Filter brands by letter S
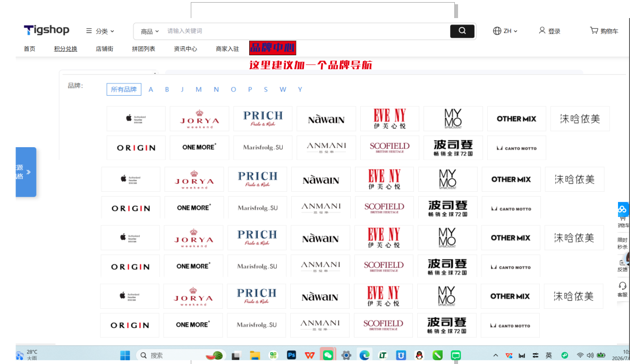Viewport: 635px width, 364px height. click(x=266, y=89)
